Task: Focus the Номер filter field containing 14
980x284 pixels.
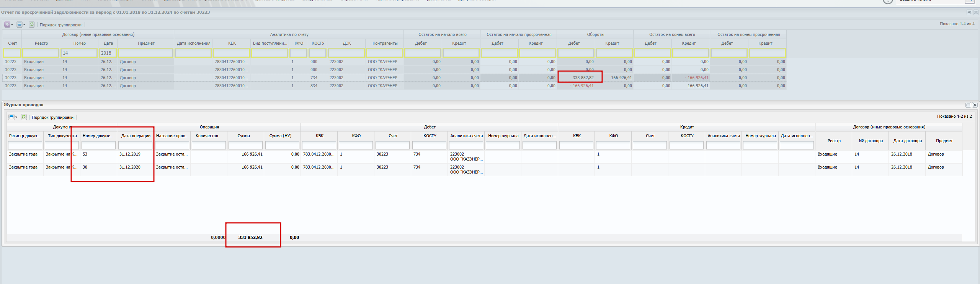Action: coord(79,53)
